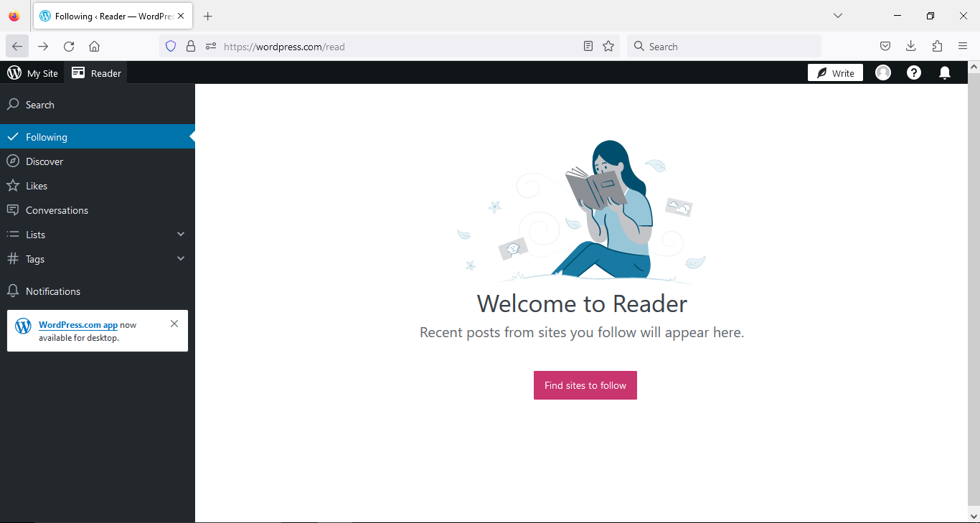This screenshot has width=980, height=523.
Task: Click Find sites to follow button
Action: pos(585,385)
